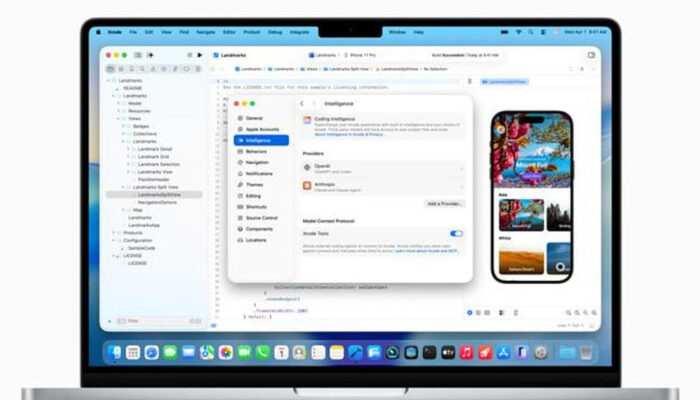Show the inspector panel at top right
This screenshot has height=400, width=700.
pos(592,55)
